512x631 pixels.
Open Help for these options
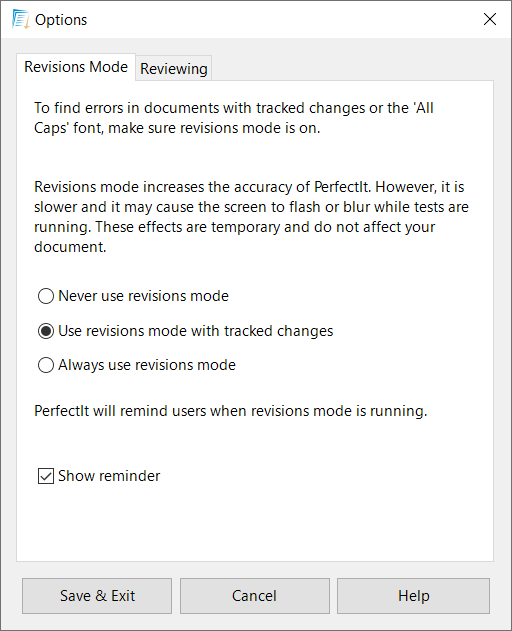tap(413, 596)
